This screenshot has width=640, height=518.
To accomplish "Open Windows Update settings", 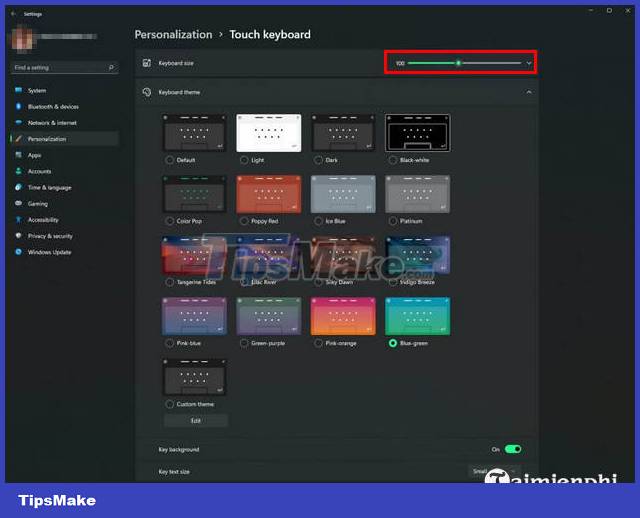I will tap(65, 252).
